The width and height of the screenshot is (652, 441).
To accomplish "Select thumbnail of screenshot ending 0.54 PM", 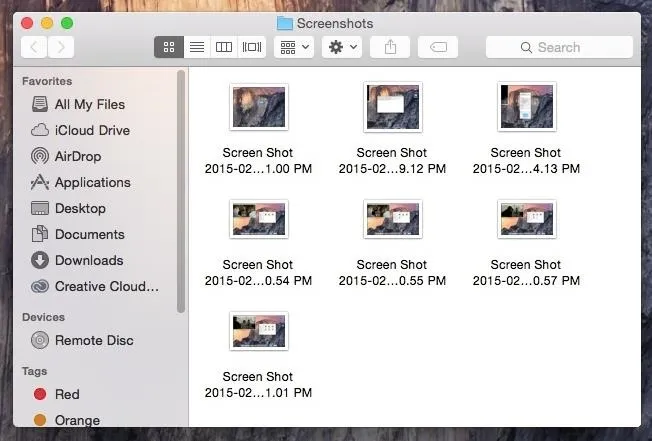I will click(x=259, y=219).
